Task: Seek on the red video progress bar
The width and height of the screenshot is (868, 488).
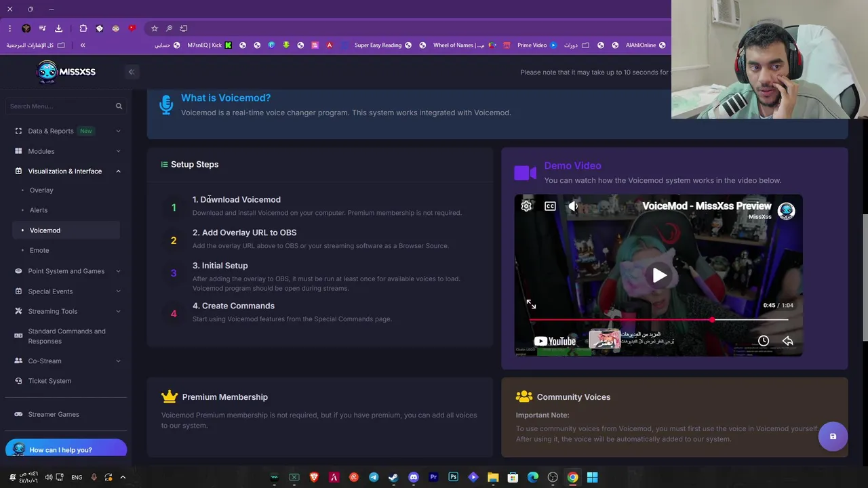Action: (x=658, y=319)
